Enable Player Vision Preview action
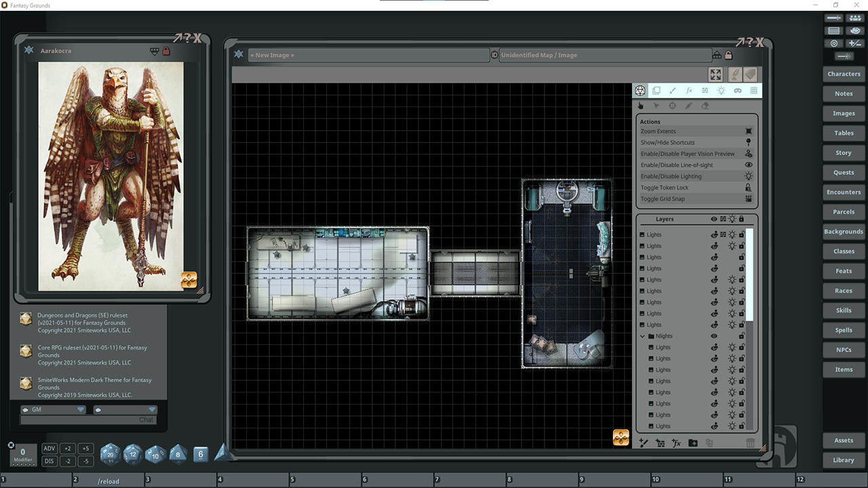868x488 pixels. pyautogui.click(x=695, y=153)
